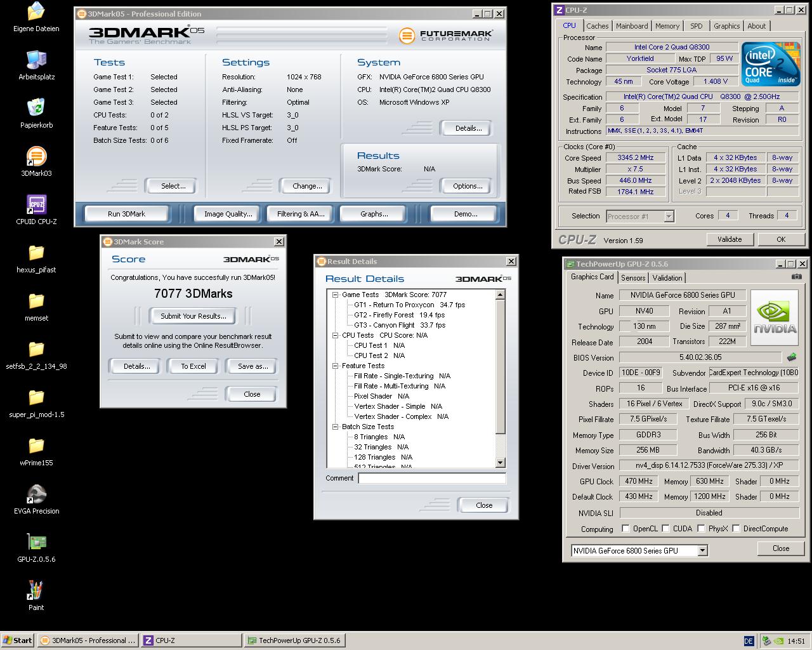Click BIOS save chip icon in GPU-Z
The width and height of the screenshot is (812, 650).
pos(792,357)
